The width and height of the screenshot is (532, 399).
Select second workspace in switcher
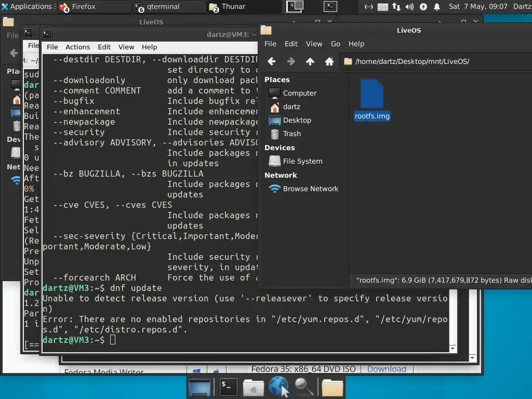(330, 6)
